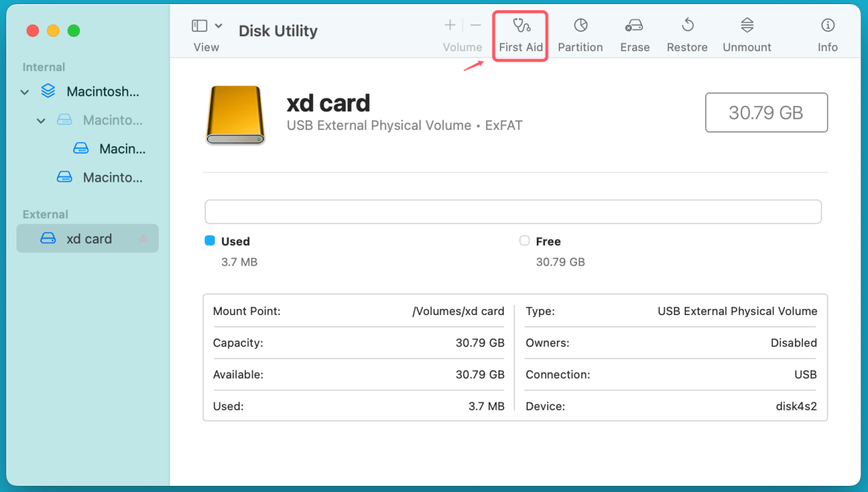Viewport: 868px width, 492px height.
Task: Select xd card in the sidebar
Action: 88,239
